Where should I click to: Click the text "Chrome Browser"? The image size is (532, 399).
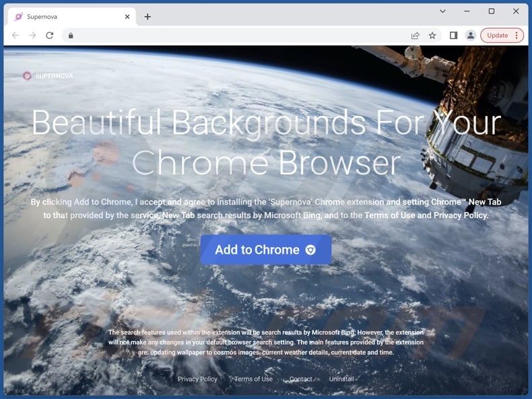[x=267, y=163]
